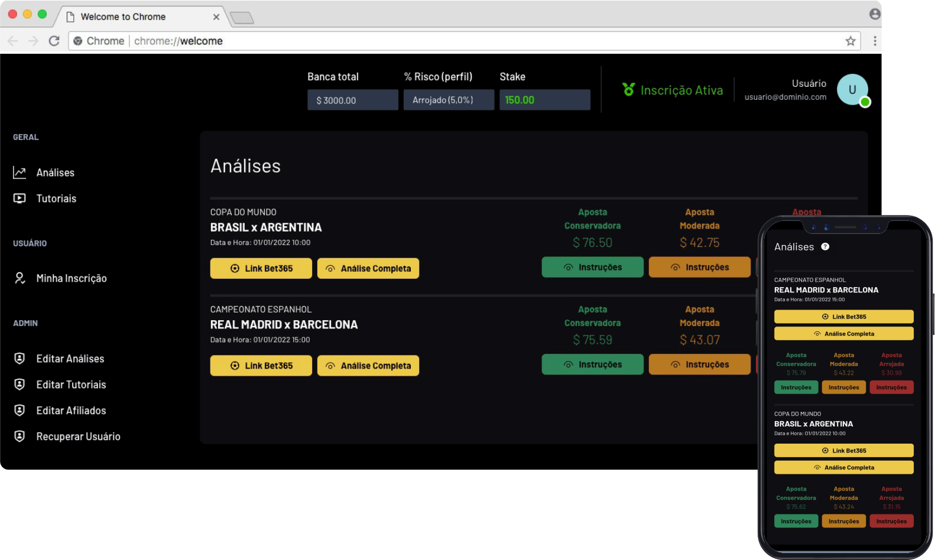Click the browser reload icon

[54, 41]
